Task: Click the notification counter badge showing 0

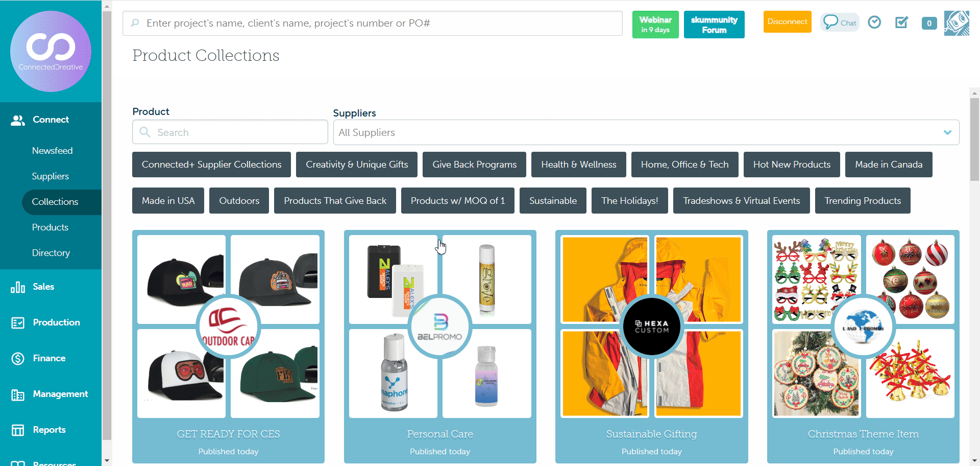Action: 929,23
